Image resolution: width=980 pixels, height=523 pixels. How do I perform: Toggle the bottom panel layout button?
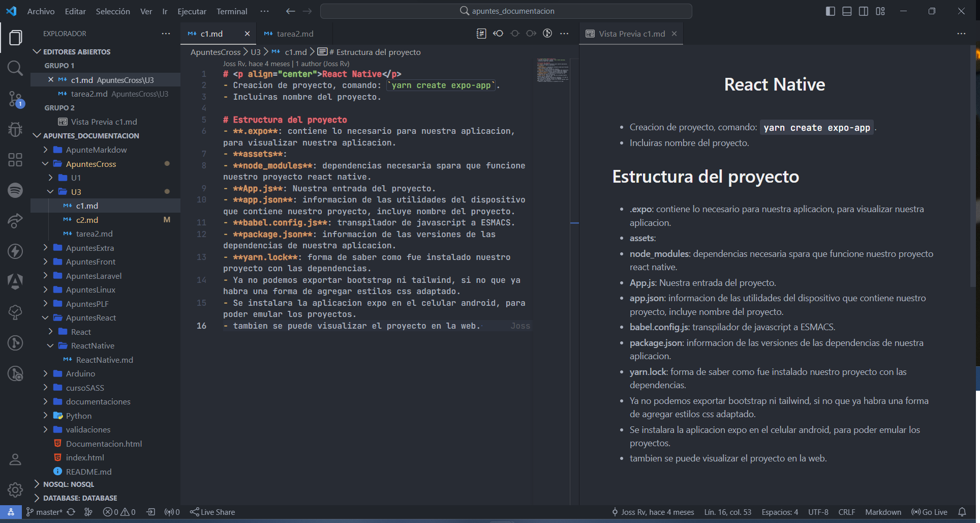pos(847,11)
